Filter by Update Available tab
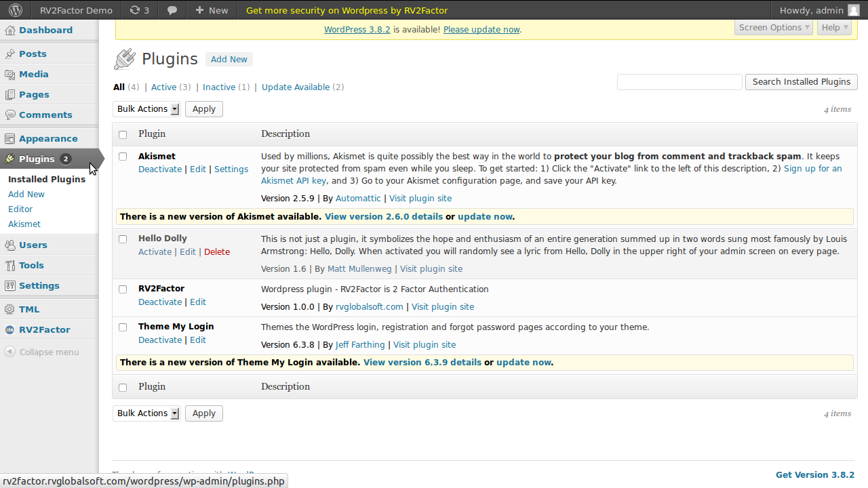 [296, 87]
